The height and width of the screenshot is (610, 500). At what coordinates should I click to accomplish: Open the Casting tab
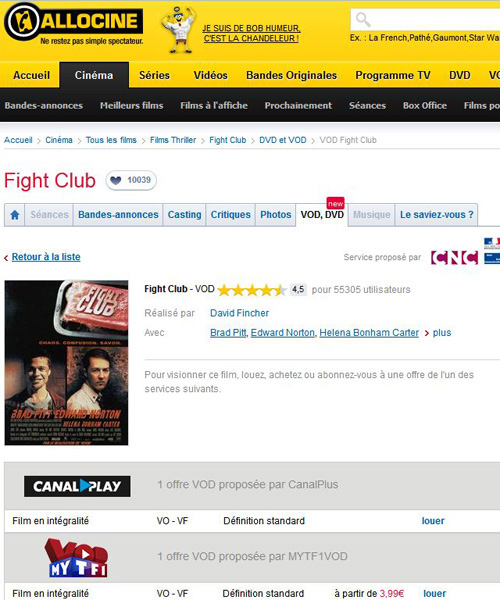184,215
